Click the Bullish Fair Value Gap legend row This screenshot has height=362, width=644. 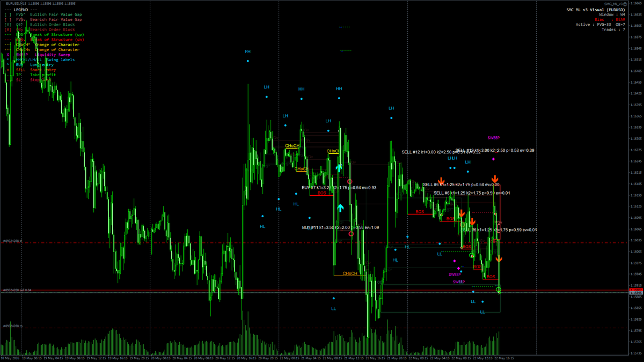point(43,14)
